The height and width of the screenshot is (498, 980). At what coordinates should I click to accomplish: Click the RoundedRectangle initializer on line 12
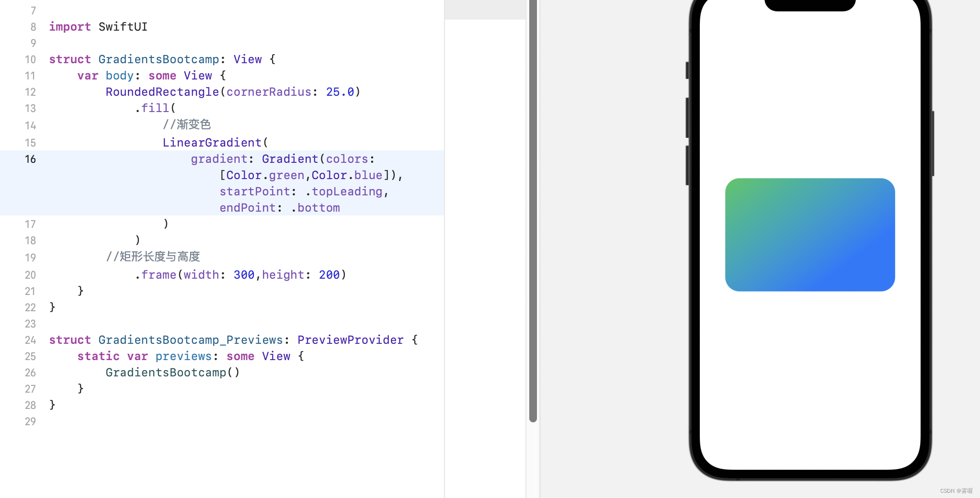[163, 91]
